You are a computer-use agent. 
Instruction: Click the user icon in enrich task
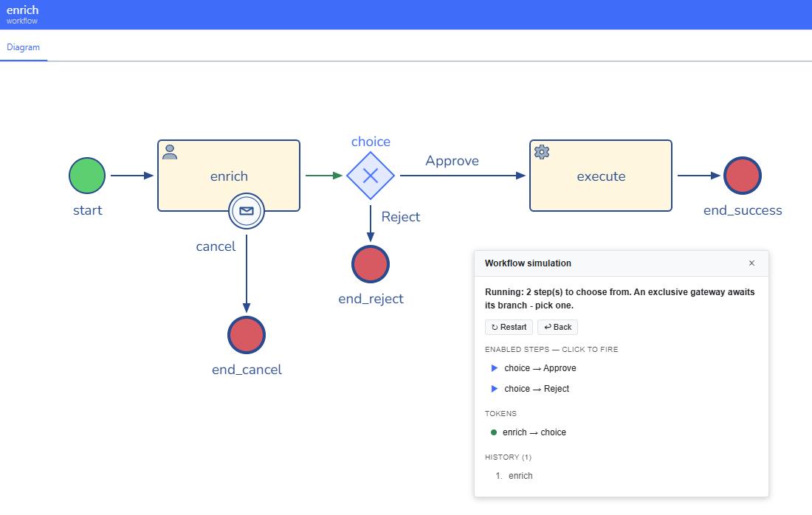click(170, 152)
